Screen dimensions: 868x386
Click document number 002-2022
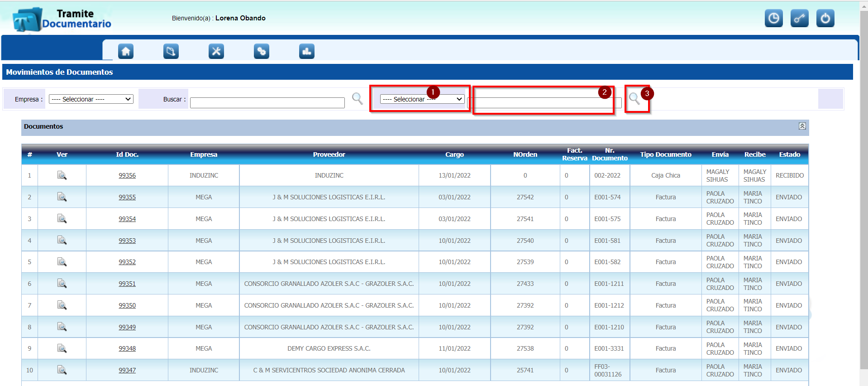(607, 175)
